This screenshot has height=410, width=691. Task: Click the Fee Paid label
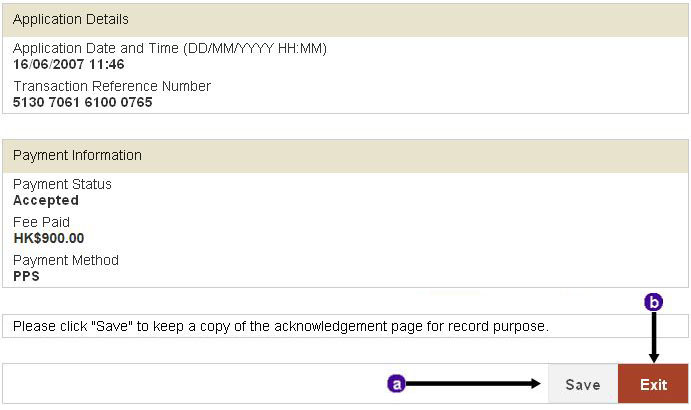pos(41,222)
